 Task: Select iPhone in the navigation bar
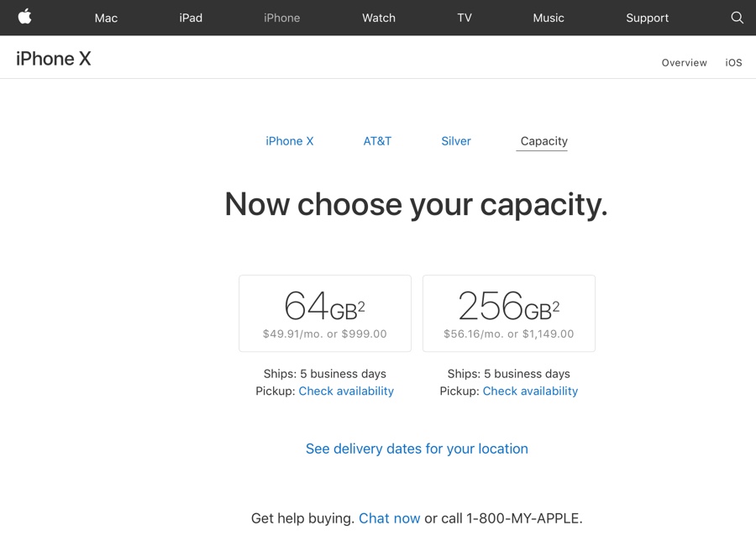coord(281,18)
